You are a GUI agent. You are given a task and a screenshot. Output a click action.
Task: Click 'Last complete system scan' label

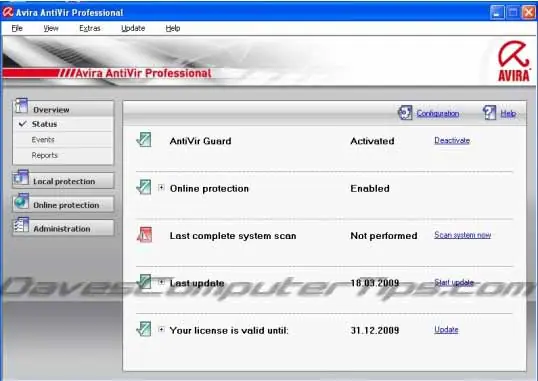pyautogui.click(x=233, y=236)
